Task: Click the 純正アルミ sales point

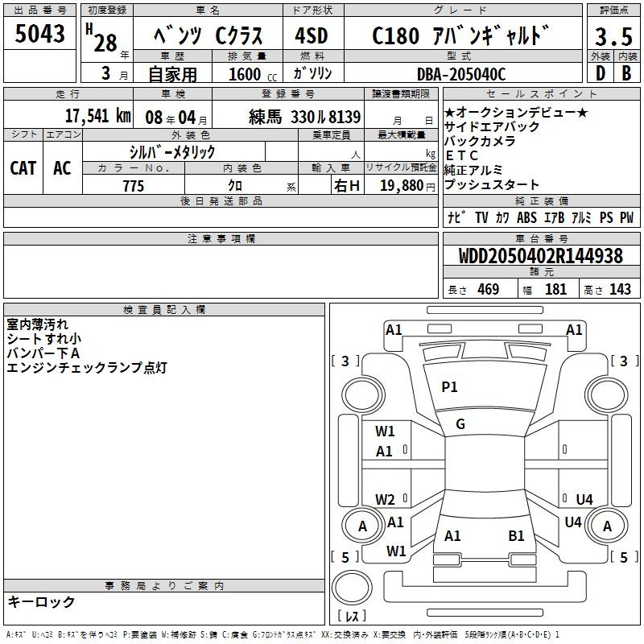Action: click(473, 170)
